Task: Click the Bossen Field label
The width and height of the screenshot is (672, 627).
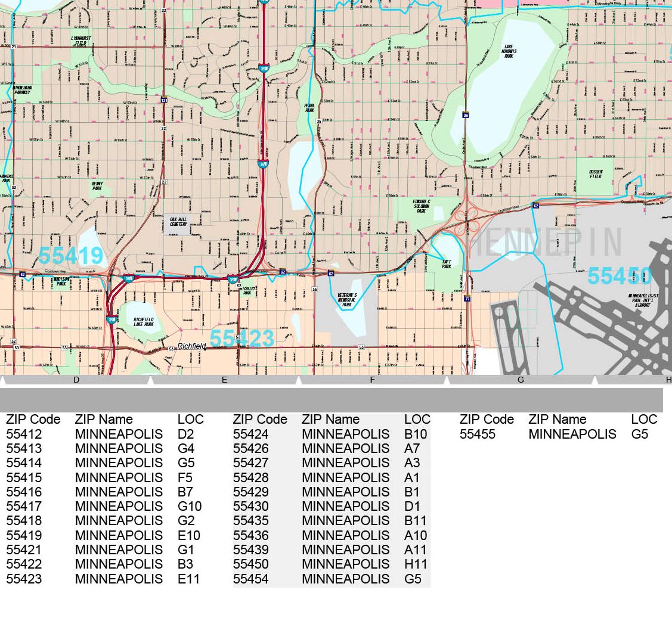Action: click(x=596, y=174)
